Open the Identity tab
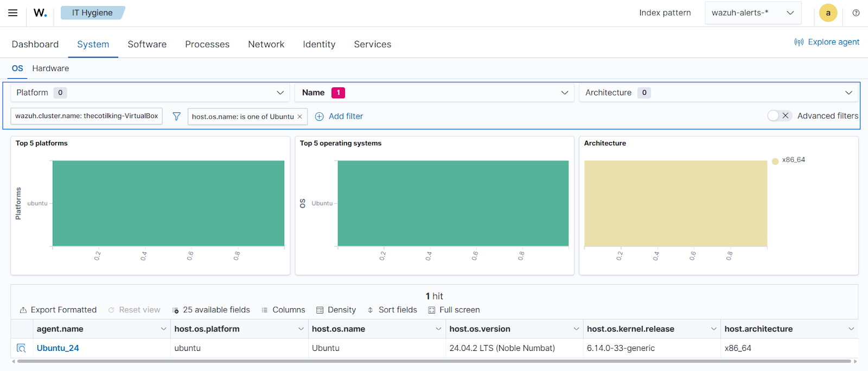Viewport: 868px width, 371px height. coord(319,44)
